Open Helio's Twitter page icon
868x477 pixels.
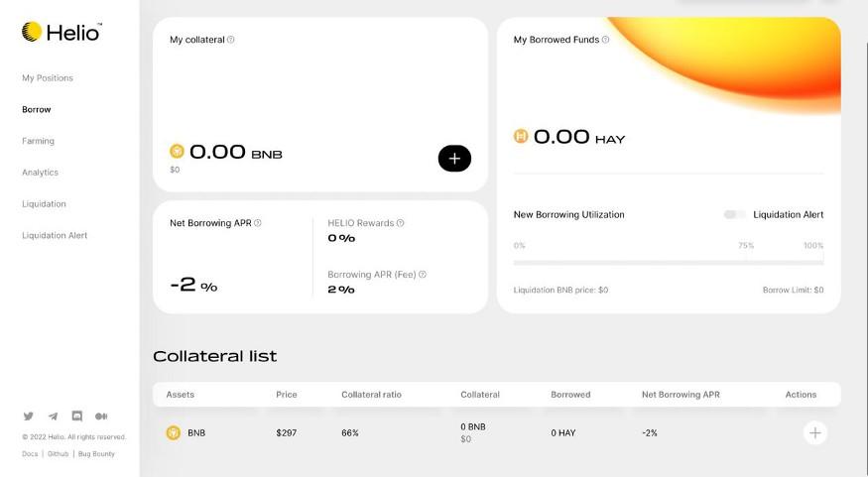tap(28, 417)
